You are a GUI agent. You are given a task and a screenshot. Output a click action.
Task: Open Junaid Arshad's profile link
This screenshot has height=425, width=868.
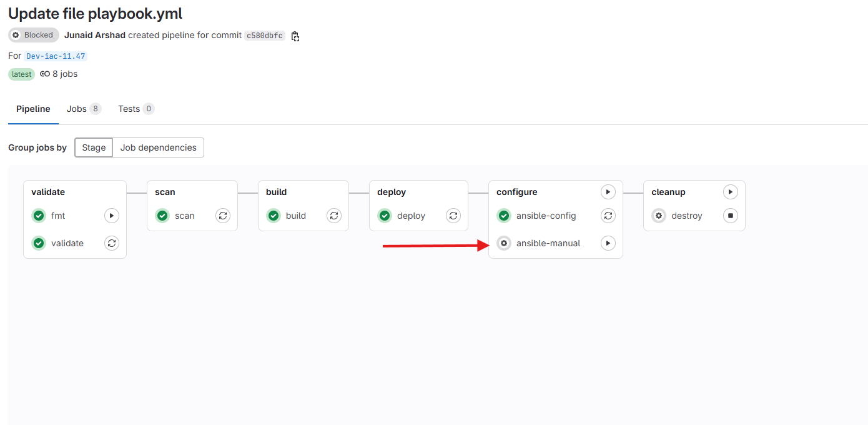point(95,35)
